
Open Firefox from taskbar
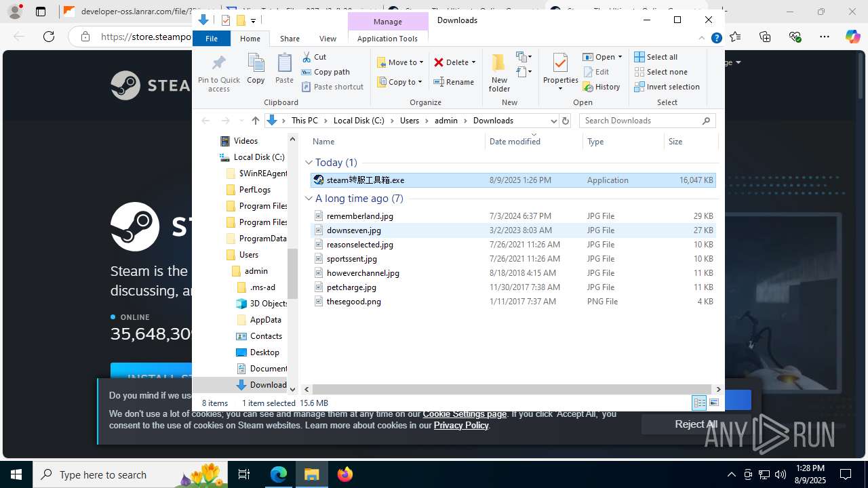pos(345,474)
